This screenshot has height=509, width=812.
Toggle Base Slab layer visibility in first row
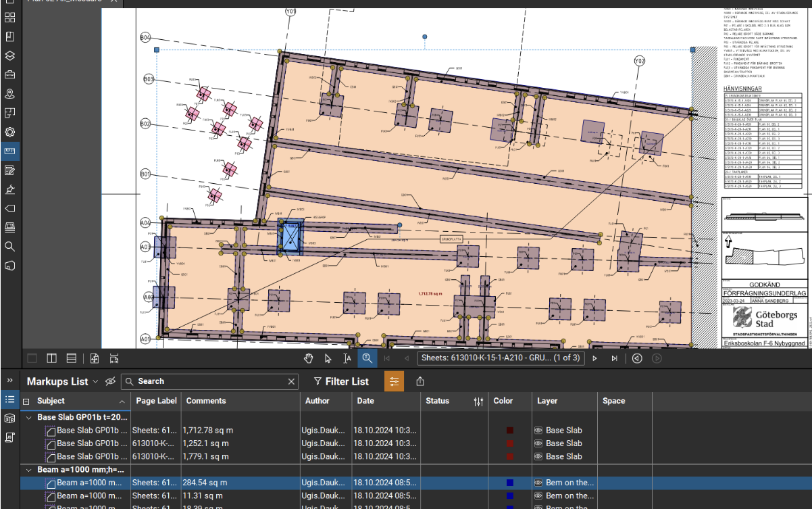[538, 430]
